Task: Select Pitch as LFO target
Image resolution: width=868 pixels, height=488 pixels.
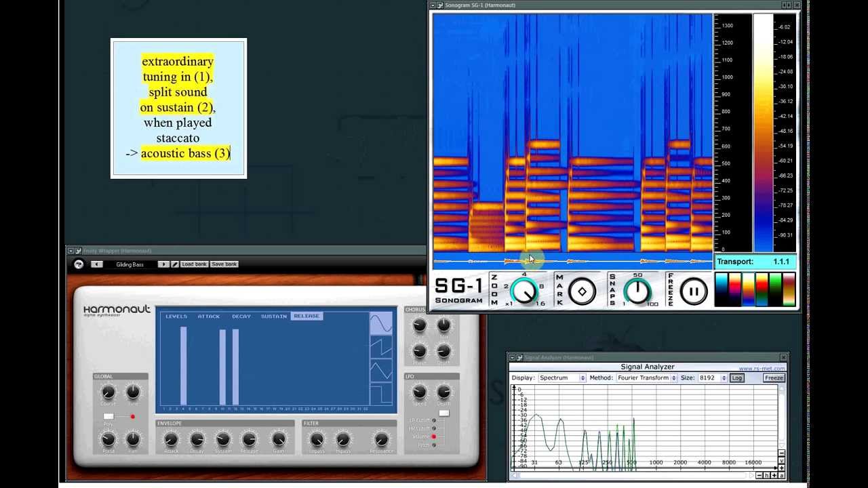Action: [x=433, y=445]
